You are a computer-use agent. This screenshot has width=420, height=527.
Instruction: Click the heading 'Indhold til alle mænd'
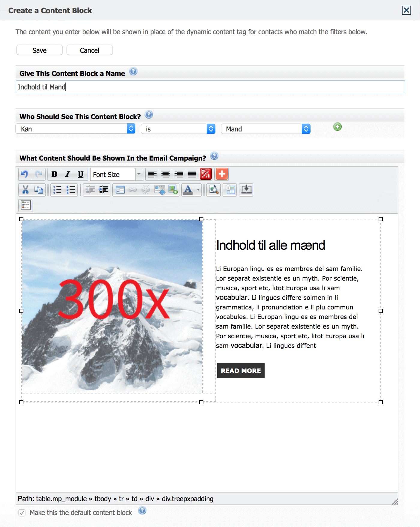[x=271, y=245]
